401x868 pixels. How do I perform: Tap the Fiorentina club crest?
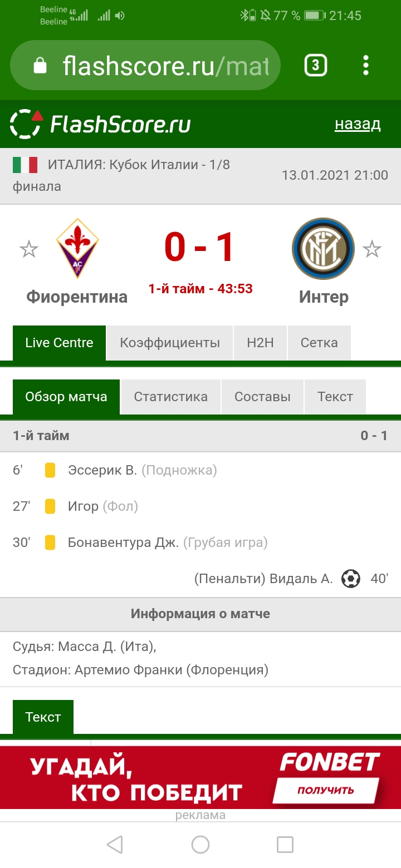[x=77, y=248]
